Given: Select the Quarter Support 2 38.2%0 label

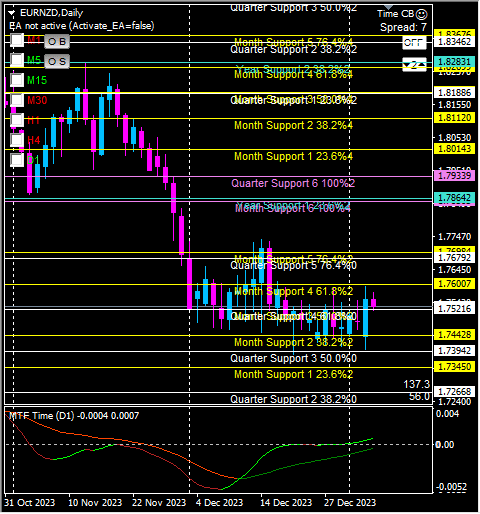Looking at the screenshot, I should (x=293, y=399).
